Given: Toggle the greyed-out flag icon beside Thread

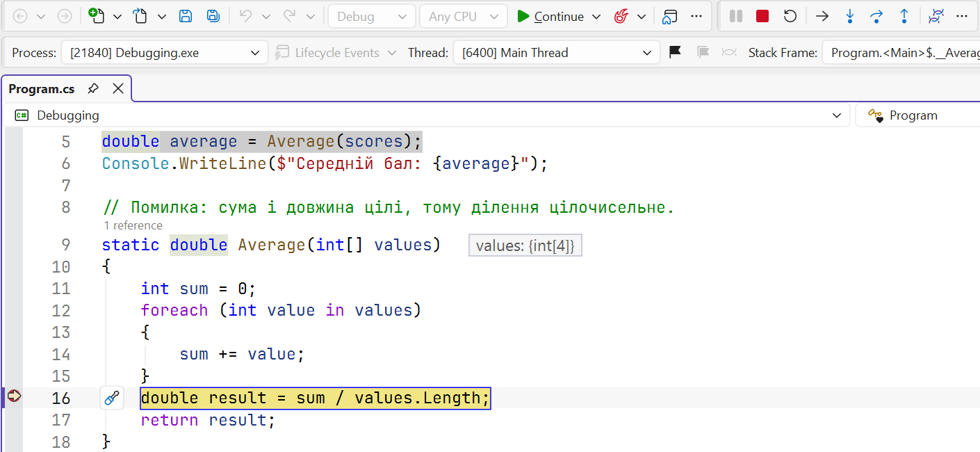Looking at the screenshot, I should click(x=703, y=52).
